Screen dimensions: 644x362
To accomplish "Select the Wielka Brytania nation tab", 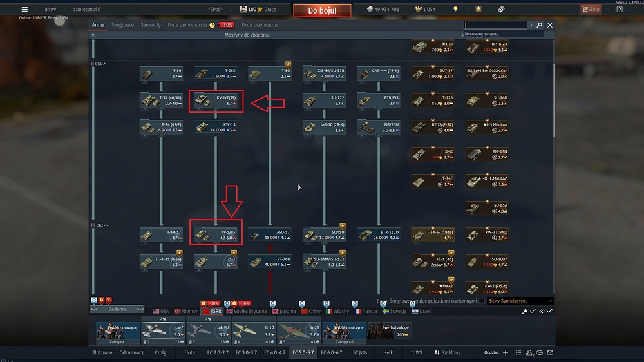I will (247, 312).
